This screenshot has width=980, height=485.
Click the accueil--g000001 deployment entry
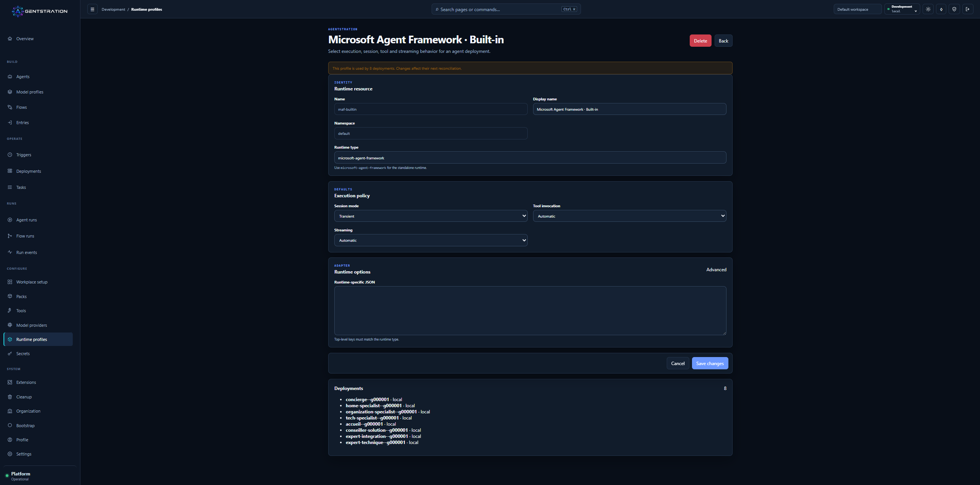pos(370,424)
